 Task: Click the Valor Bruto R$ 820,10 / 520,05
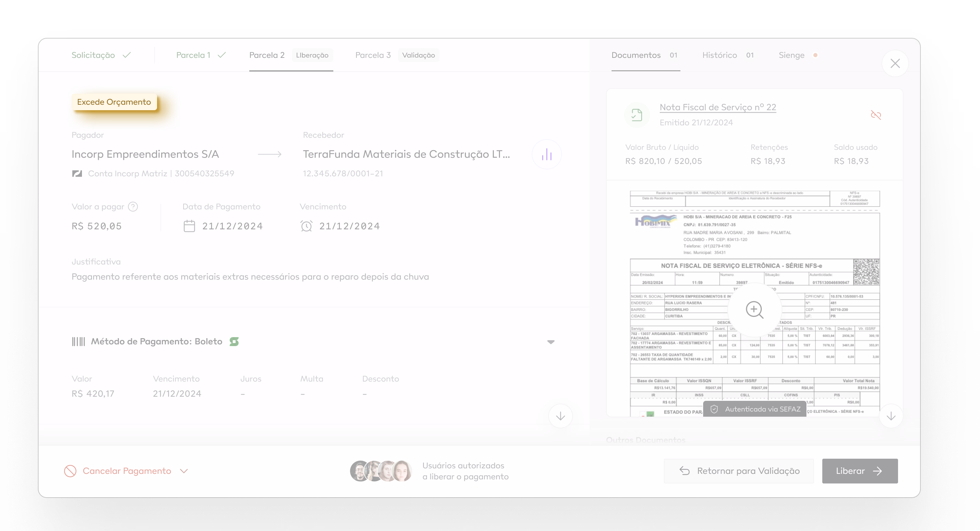(664, 161)
